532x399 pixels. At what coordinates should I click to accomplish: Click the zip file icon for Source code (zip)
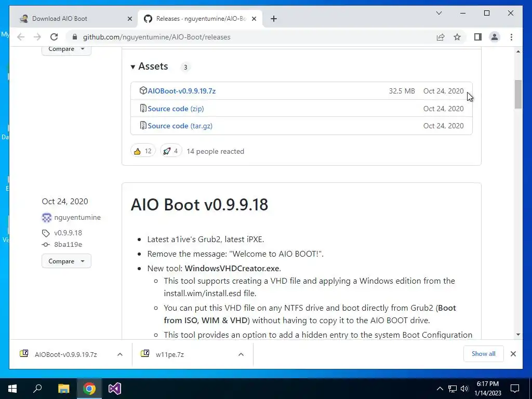click(143, 108)
